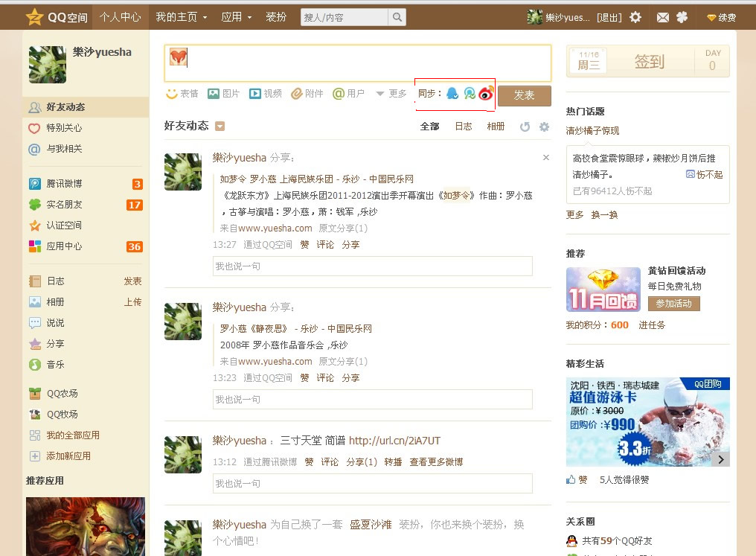This screenshot has width=756, height=556.
Task: Click 发表 next to 日志 in sidebar
Action: point(132,281)
